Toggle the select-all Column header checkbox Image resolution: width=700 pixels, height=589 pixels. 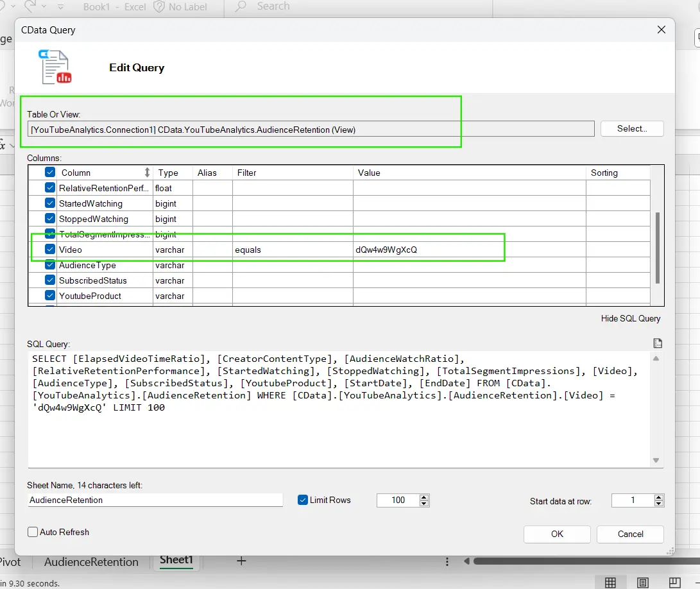(50, 173)
